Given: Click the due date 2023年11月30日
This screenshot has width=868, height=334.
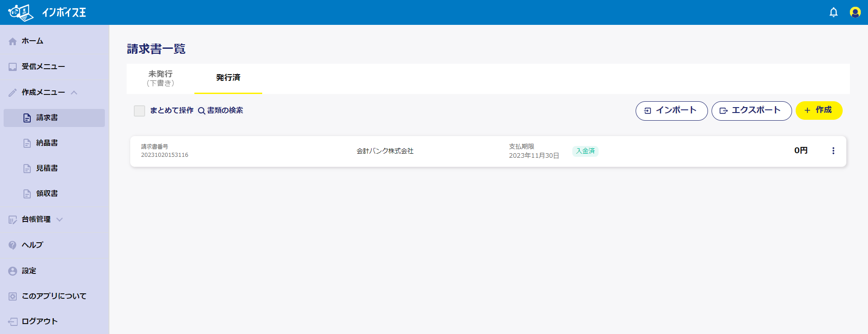Looking at the screenshot, I should tap(534, 155).
